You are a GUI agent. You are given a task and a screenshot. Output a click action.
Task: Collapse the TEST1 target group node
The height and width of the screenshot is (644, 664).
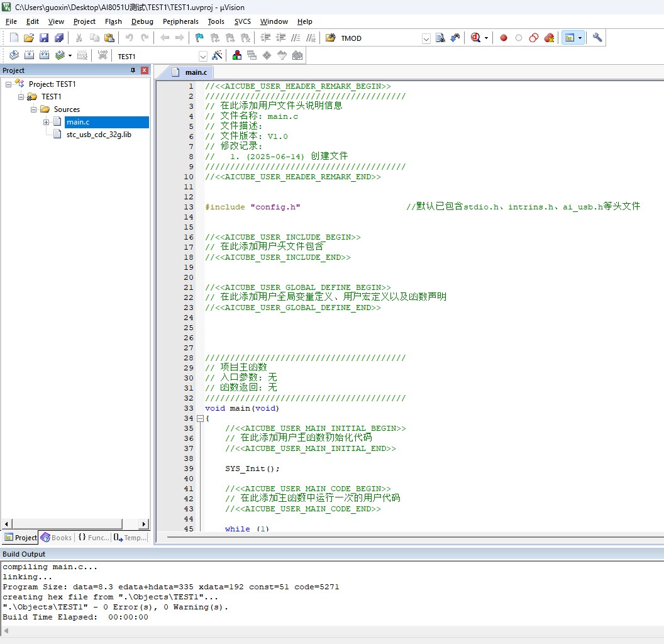pos(21,97)
